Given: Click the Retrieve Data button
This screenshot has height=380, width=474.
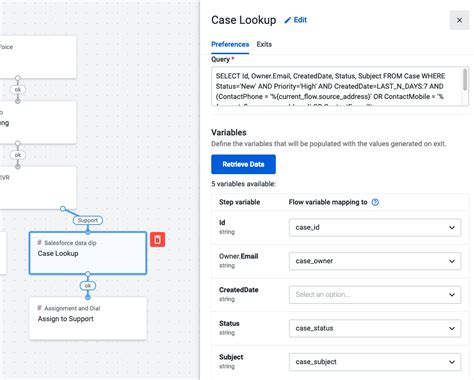Looking at the screenshot, I should (243, 164).
